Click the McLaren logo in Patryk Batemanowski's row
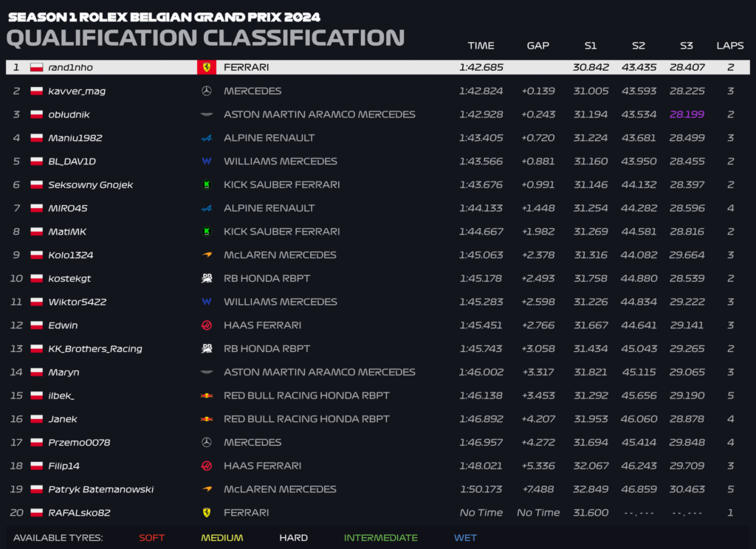The image size is (756, 549). (x=207, y=489)
